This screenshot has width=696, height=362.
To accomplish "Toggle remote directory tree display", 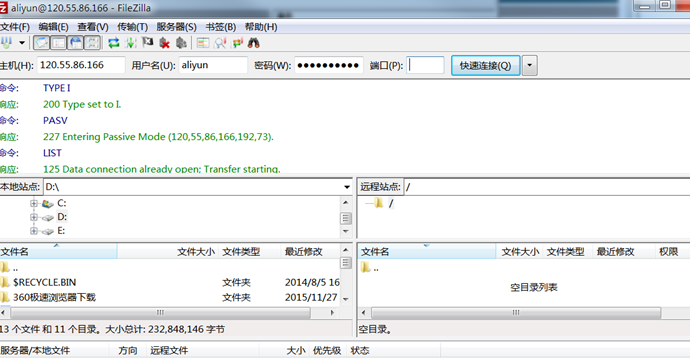I will pos(76,43).
